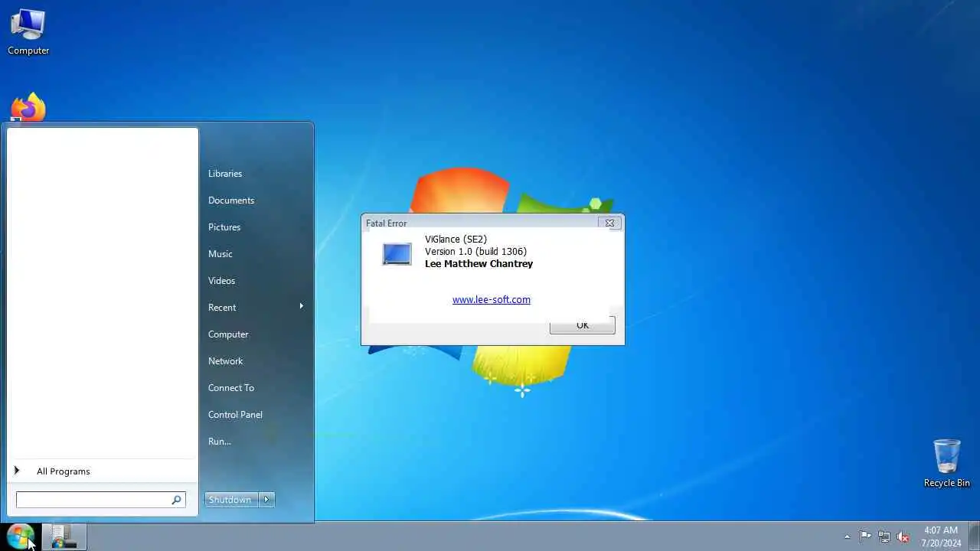The height and width of the screenshot is (551, 980).
Task: Open Documents from the Start menu
Action: tap(231, 201)
